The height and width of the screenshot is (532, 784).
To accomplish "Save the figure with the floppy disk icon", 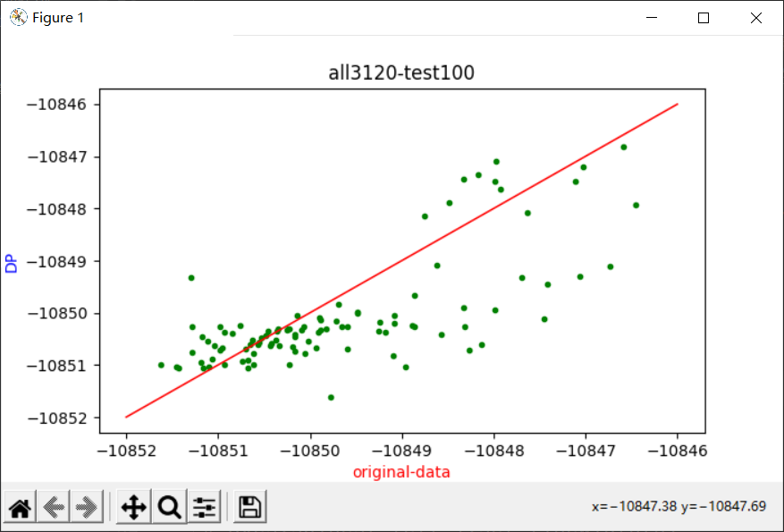I will [250, 508].
